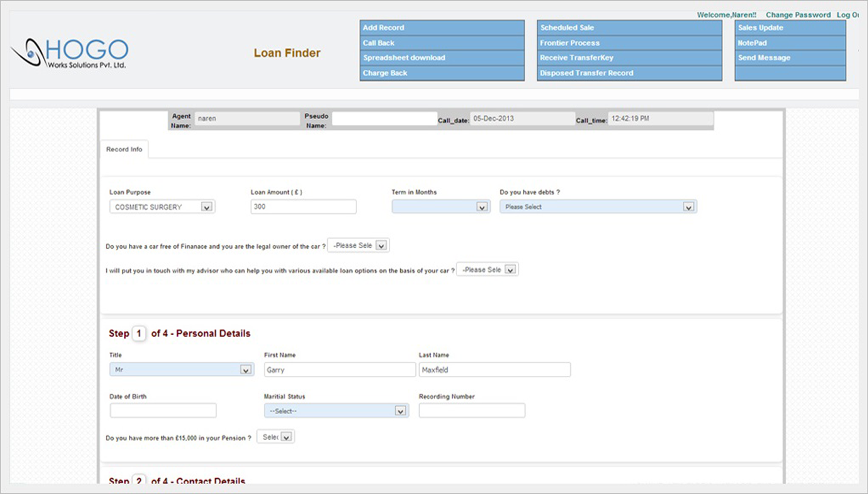Open the Add Record menu item
The image size is (868, 494).
coord(442,28)
